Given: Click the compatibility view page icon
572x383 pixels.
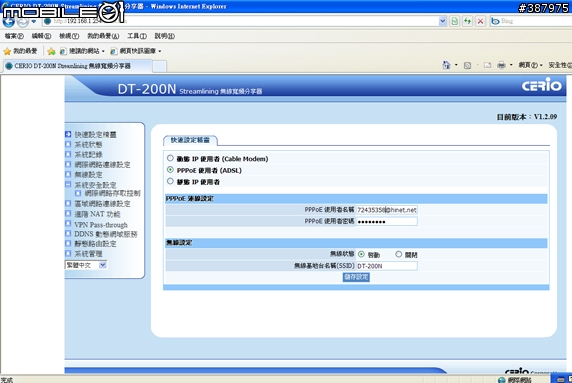Looking at the screenshot, I should [x=455, y=21].
